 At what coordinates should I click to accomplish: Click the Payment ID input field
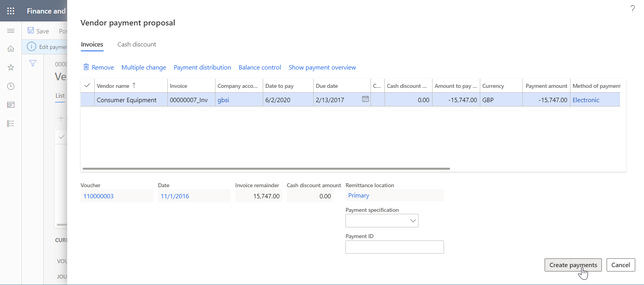(x=395, y=247)
